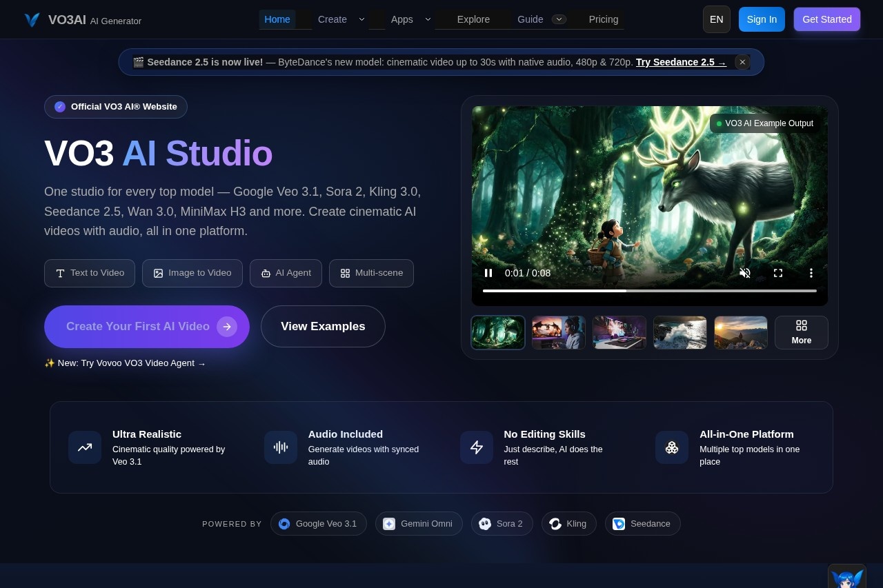Open the Explore page
The width and height of the screenshot is (883, 588).
[473, 19]
